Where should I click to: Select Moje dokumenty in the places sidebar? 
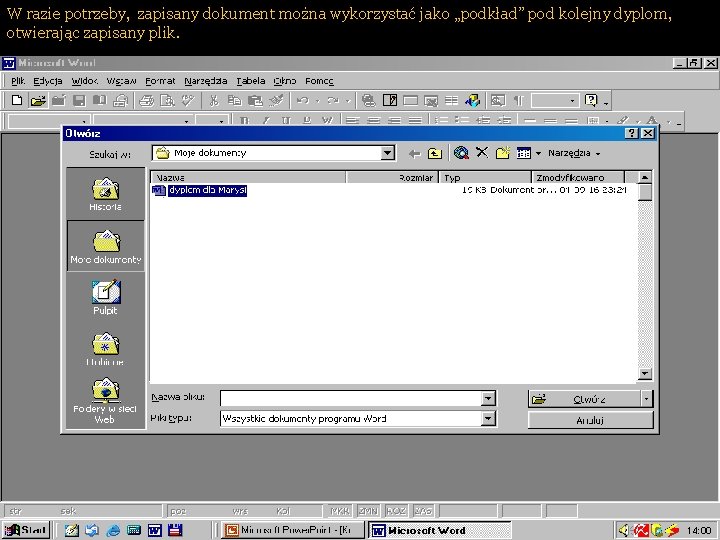[x=106, y=246]
